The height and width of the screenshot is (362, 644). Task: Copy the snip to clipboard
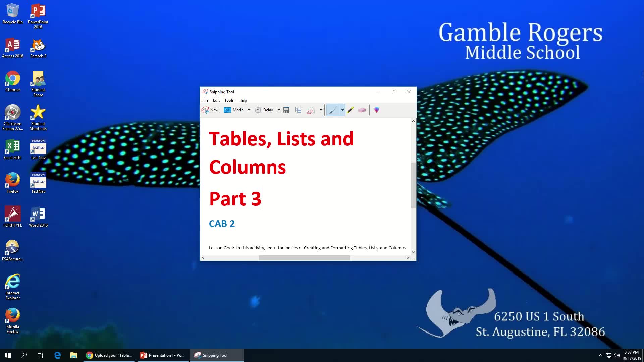[298, 110]
